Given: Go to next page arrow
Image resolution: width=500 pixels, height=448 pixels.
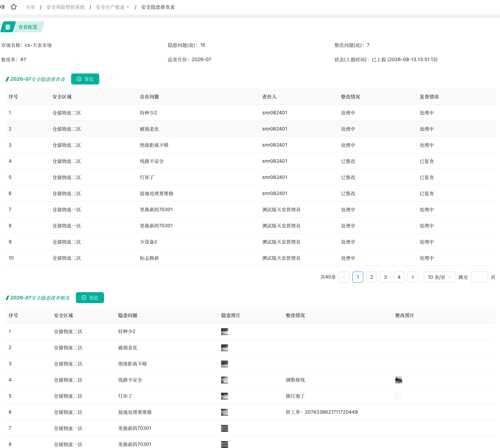Looking at the screenshot, I should pyautogui.click(x=413, y=277).
